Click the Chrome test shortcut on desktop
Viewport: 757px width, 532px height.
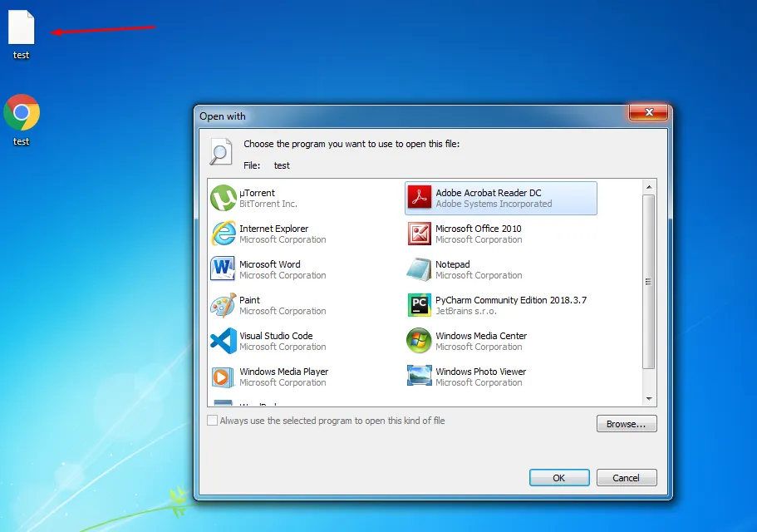(x=22, y=113)
